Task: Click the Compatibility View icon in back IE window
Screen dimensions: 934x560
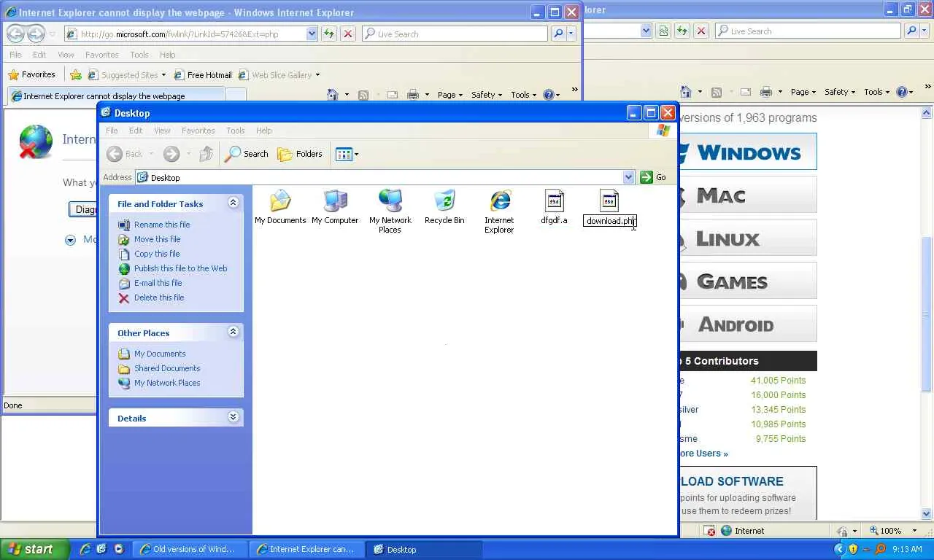Action: pos(663,31)
